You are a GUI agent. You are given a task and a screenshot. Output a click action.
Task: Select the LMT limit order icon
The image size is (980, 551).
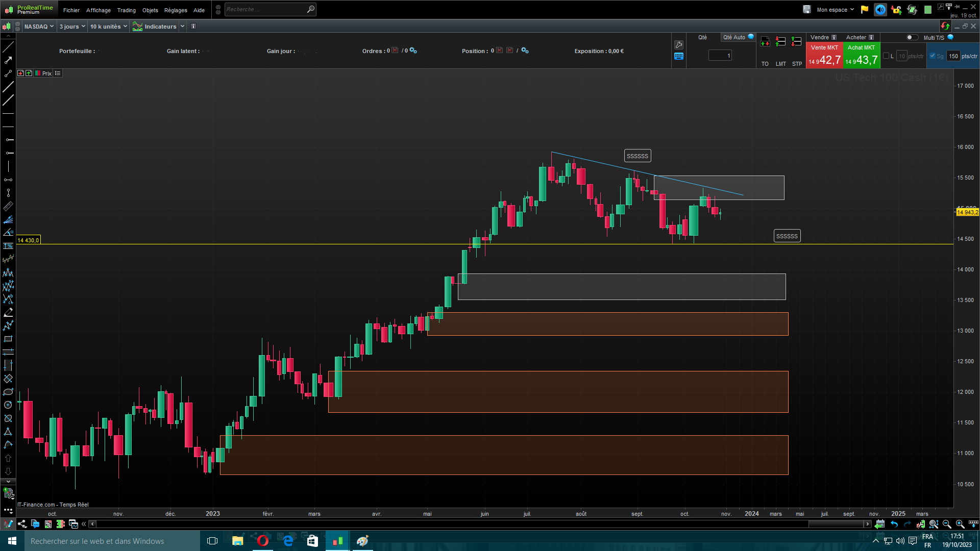pyautogui.click(x=780, y=42)
